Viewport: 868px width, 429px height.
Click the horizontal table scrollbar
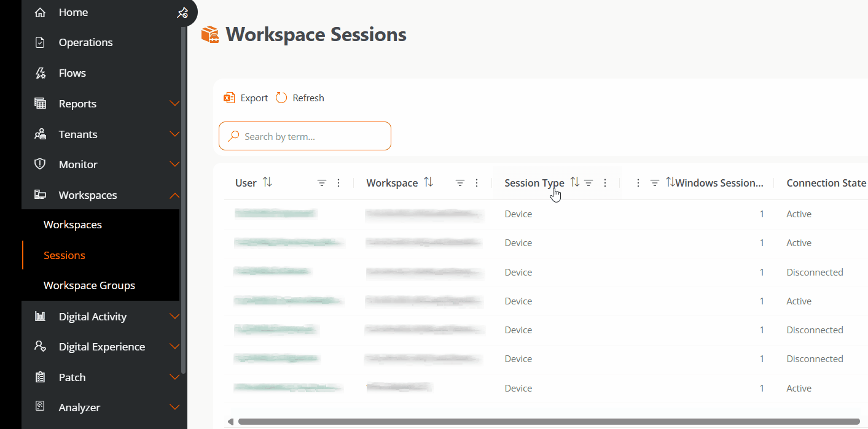(547, 422)
